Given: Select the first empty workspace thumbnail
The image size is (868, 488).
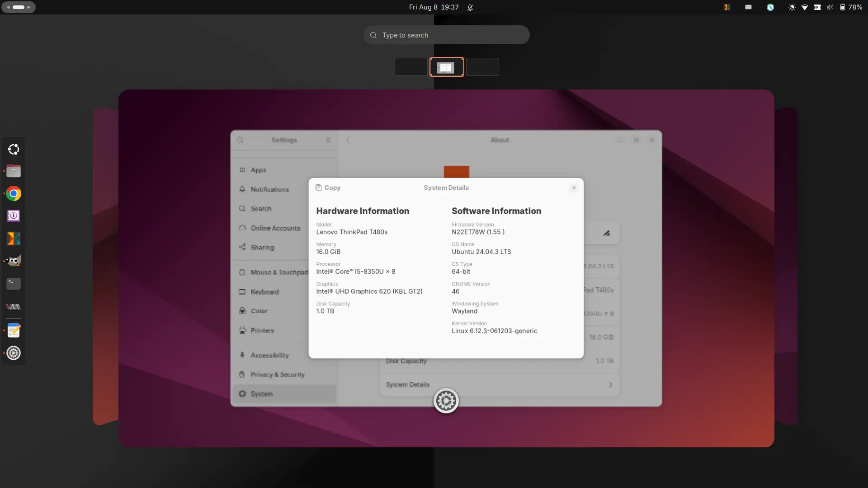Looking at the screenshot, I should pyautogui.click(x=411, y=67).
